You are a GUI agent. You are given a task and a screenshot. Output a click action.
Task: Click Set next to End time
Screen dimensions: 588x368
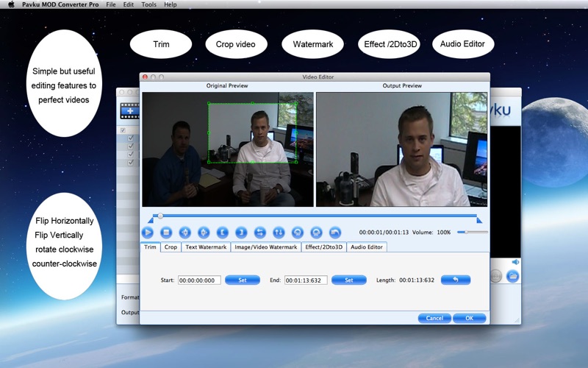(349, 280)
